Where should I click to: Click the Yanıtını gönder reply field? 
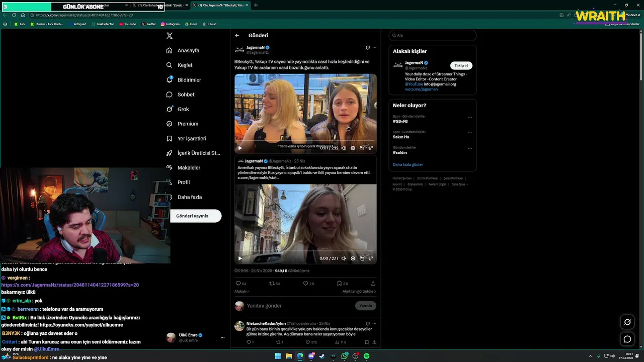point(299,306)
